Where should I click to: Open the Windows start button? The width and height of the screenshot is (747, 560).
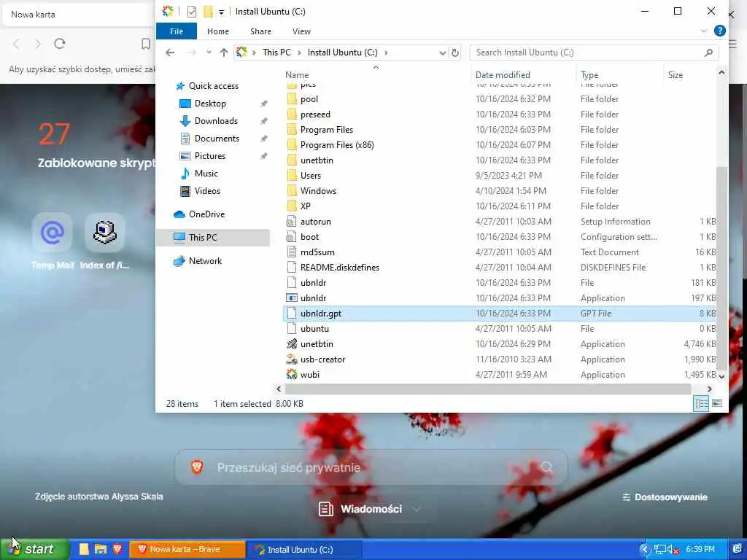[34, 549]
